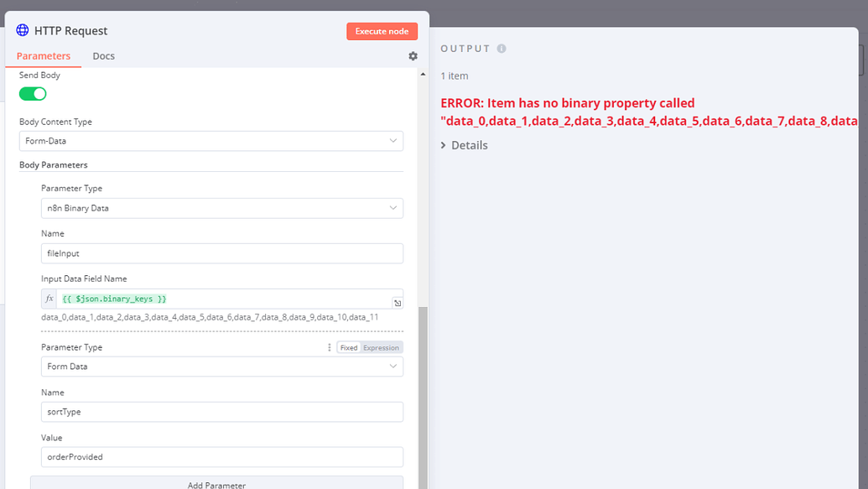868x489 pixels.
Task: Click the Details chevron icon
Action: click(443, 145)
